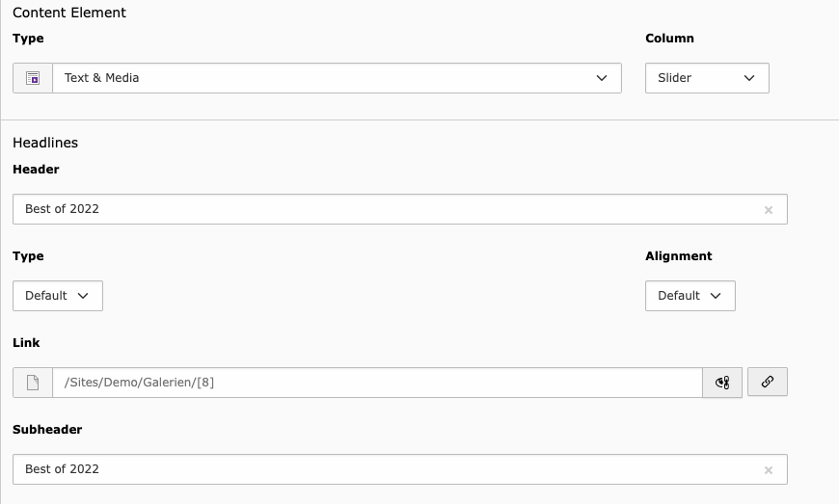Click the Link field label

[x=26, y=343]
